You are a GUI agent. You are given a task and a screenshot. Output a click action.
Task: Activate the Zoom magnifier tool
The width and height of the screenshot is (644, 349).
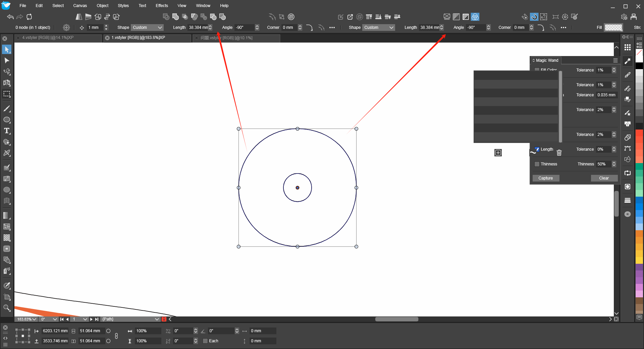[7, 308]
